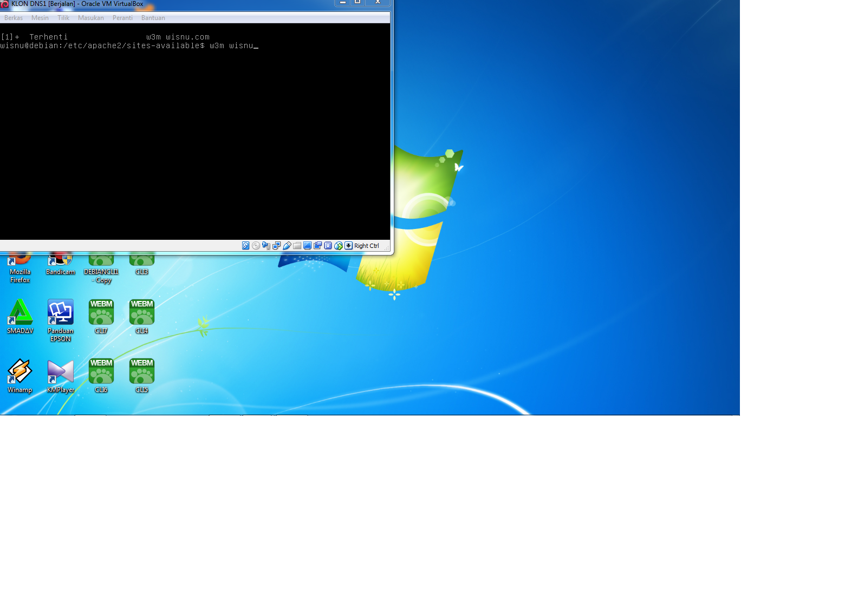The height and width of the screenshot is (616, 858).
Task: Select the KMPlayer desktop shortcut
Action: [x=61, y=376]
